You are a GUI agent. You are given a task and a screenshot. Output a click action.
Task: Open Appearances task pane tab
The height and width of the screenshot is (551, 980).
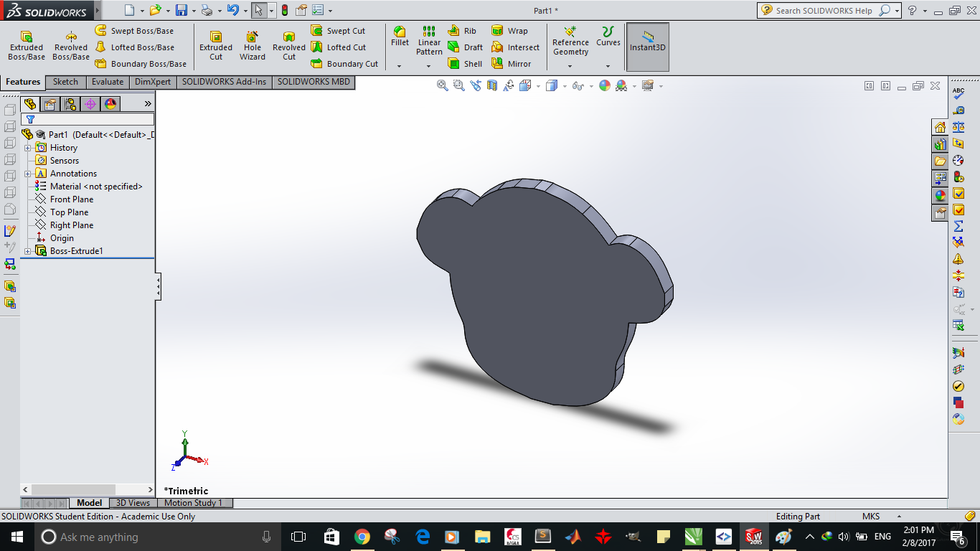(940, 195)
